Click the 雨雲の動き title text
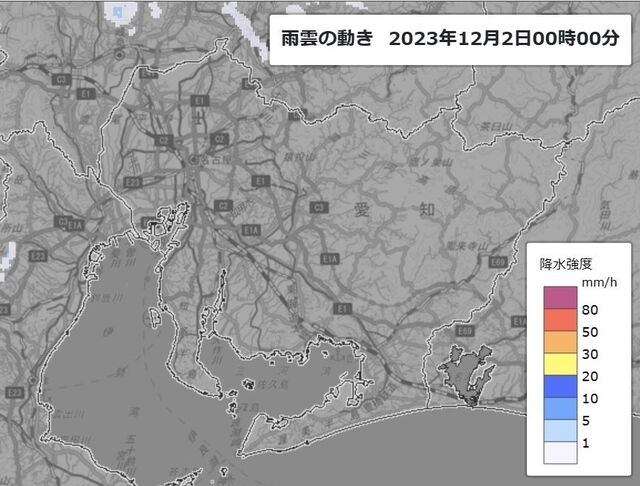Image resolution: width=640 pixels, height=486 pixels. pos(327,39)
